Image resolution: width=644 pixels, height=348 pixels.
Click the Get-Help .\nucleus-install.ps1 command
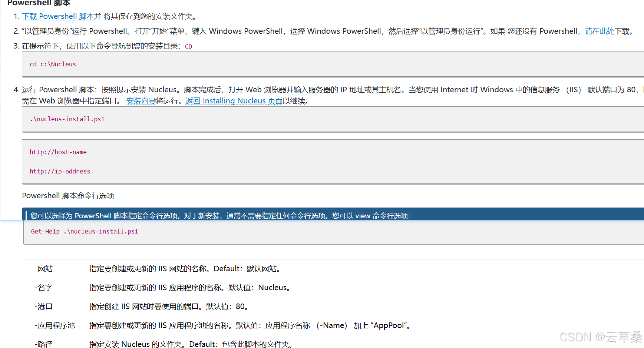[x=85, y=231]
